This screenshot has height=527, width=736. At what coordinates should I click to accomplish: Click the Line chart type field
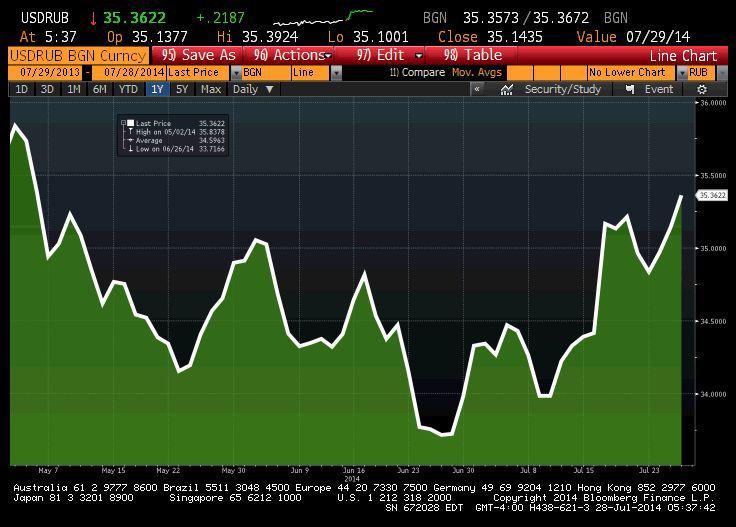(x=310, y=73)
